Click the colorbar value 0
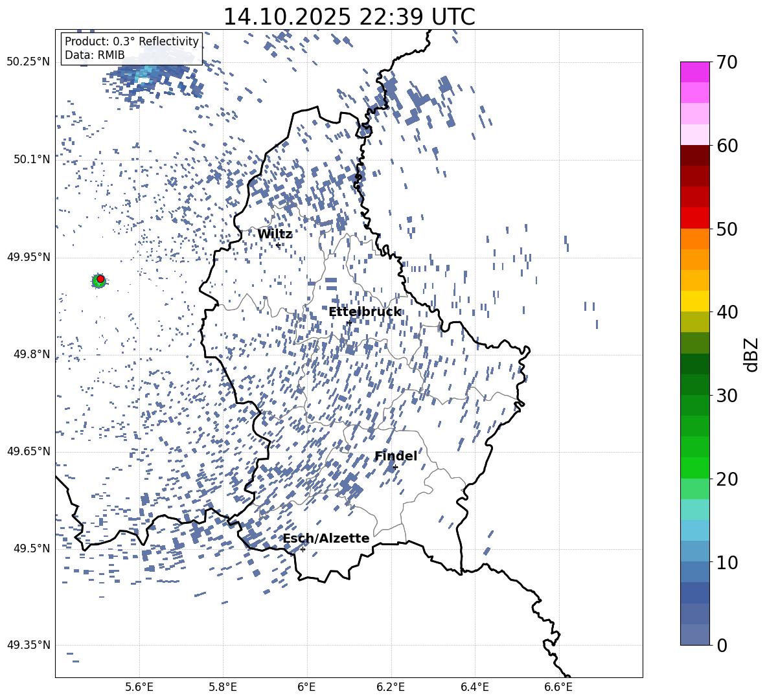The width and height of the screenshot is (767, 700). tap(722, 646)
